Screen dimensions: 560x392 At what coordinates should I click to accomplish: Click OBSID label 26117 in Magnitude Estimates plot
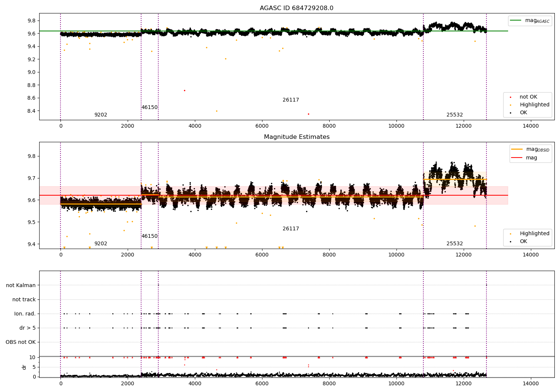[291, 229]
